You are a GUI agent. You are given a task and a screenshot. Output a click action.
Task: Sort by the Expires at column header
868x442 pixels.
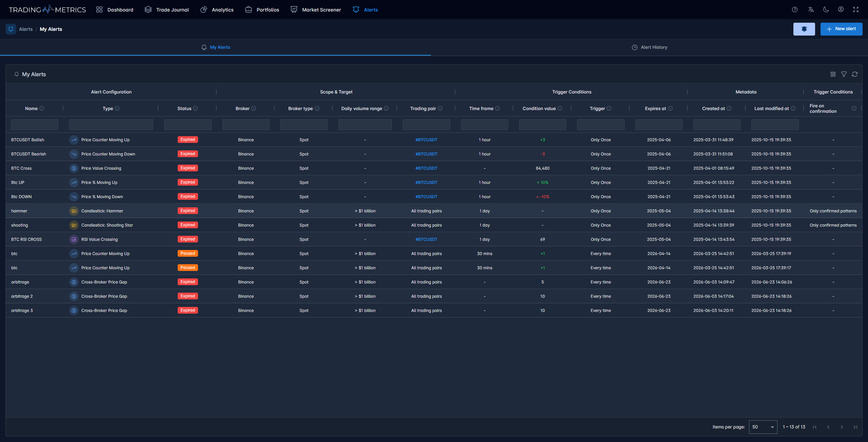tap(655, 108)
